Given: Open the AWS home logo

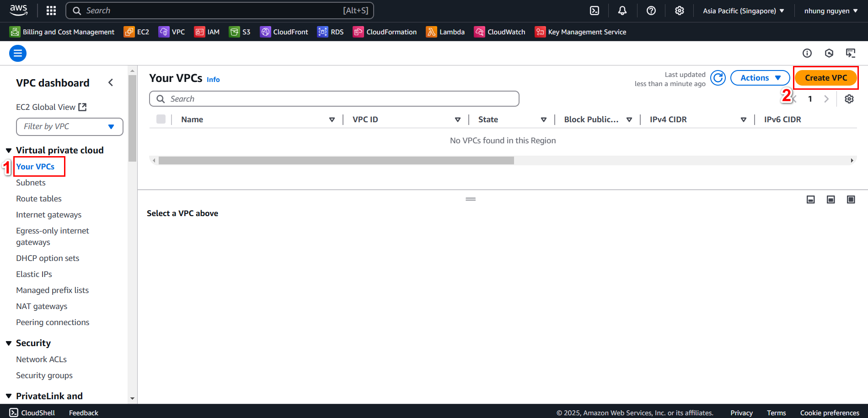Looking at the screenshot, I should [19, 10].
